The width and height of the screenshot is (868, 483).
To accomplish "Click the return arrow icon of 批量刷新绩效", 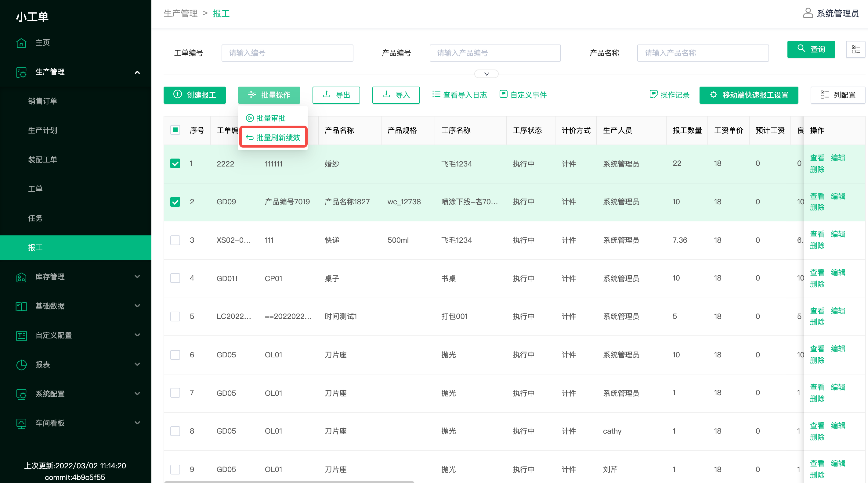I will [x=250, y=137].
